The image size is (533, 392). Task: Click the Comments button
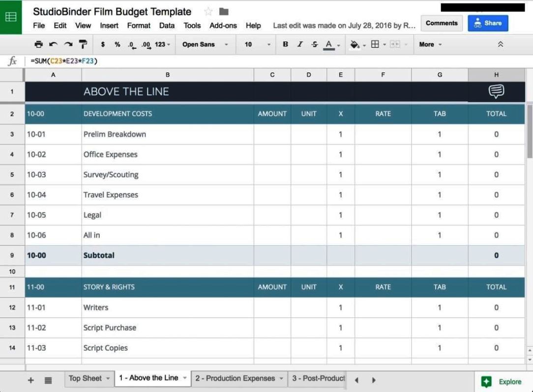click(x=441, y=23)
